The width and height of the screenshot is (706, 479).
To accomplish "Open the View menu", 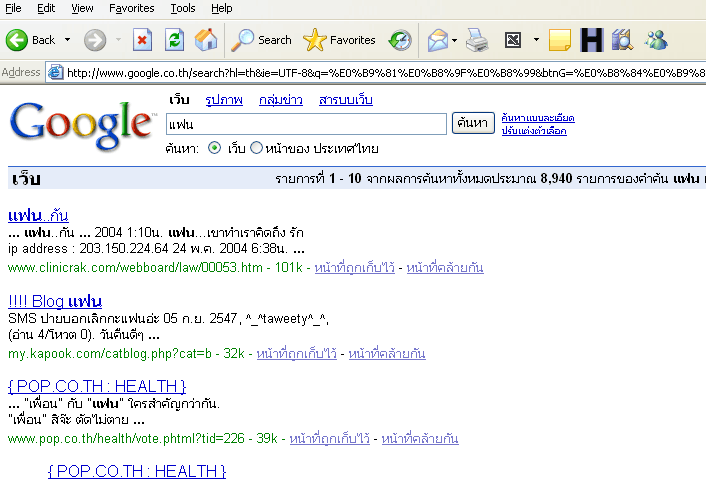I will point(82,8).
